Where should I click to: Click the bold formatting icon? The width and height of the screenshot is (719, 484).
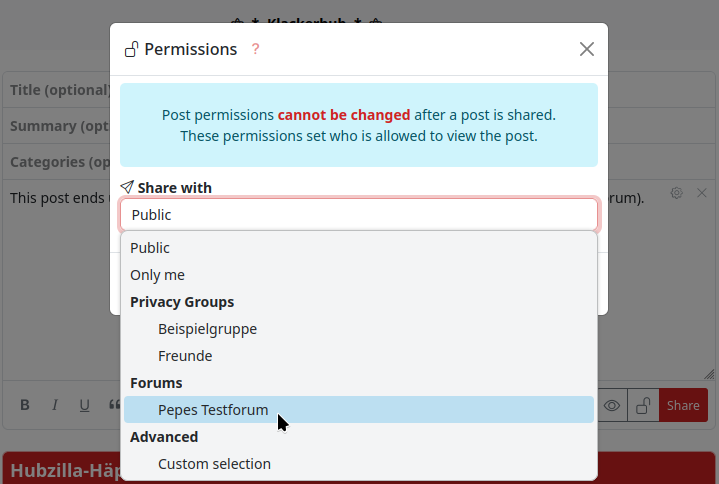click(x=25, y=405)
